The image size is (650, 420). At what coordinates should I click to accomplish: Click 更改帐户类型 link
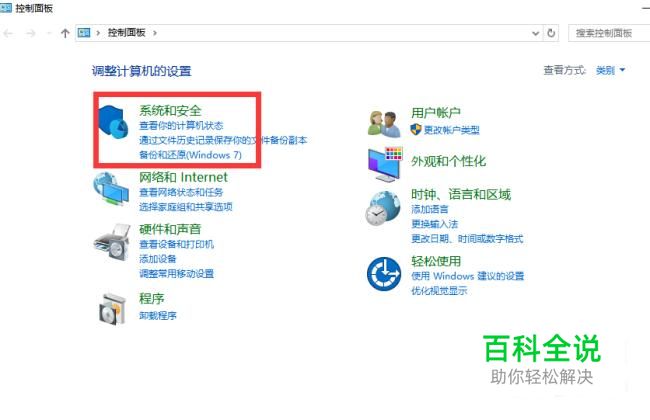451,130
